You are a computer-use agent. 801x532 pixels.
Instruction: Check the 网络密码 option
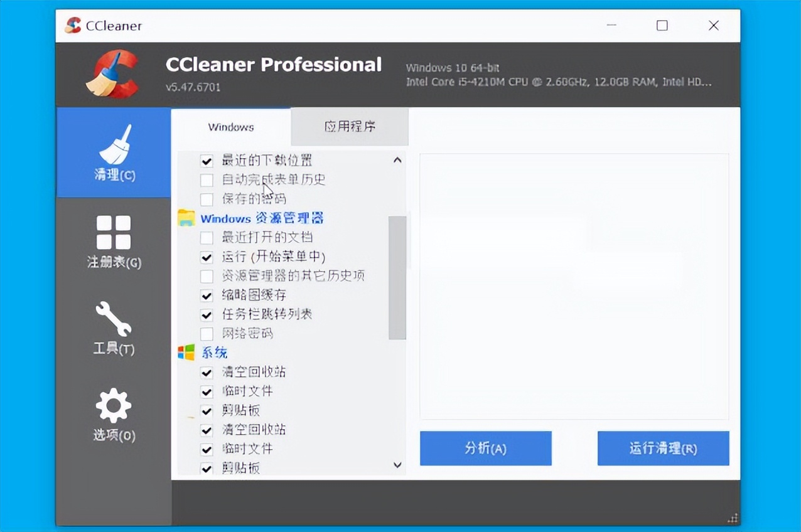click(x=207, y=334)
